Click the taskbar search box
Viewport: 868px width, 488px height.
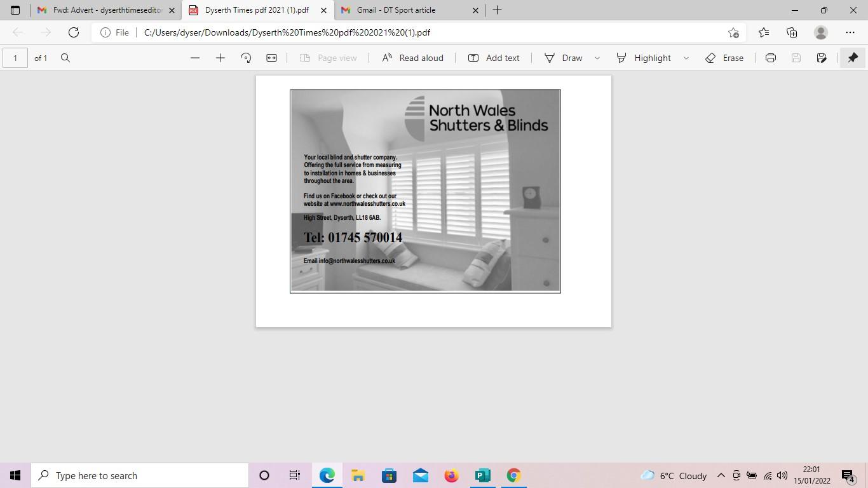140,475
